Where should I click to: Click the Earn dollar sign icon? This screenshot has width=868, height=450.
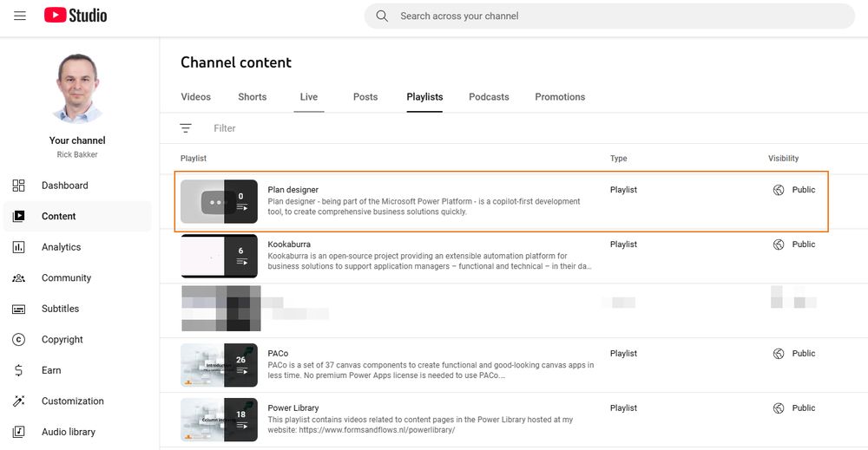[19, 370]
